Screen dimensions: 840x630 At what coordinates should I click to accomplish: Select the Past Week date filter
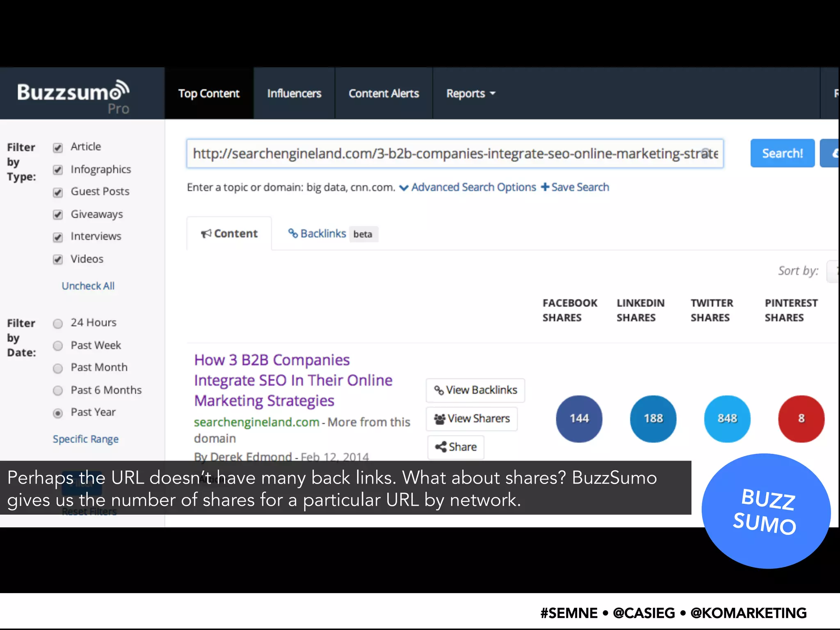pos(58,346)
